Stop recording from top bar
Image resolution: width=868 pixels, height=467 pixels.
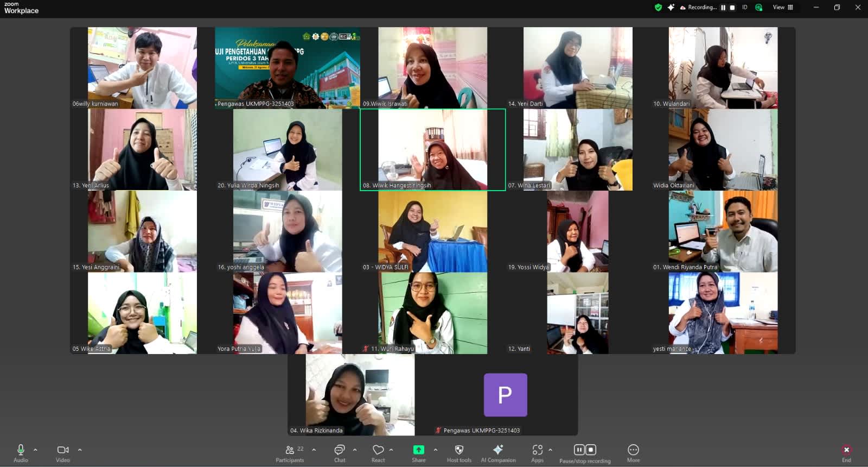732,8
